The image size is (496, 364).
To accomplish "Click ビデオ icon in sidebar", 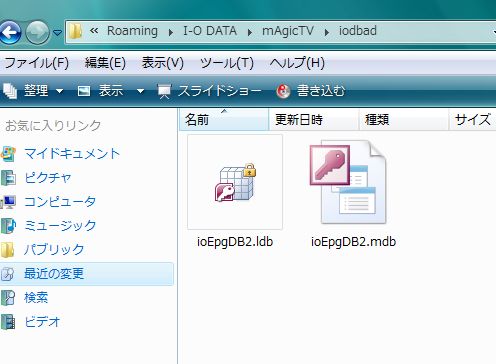I will click(x=8, y=322).
